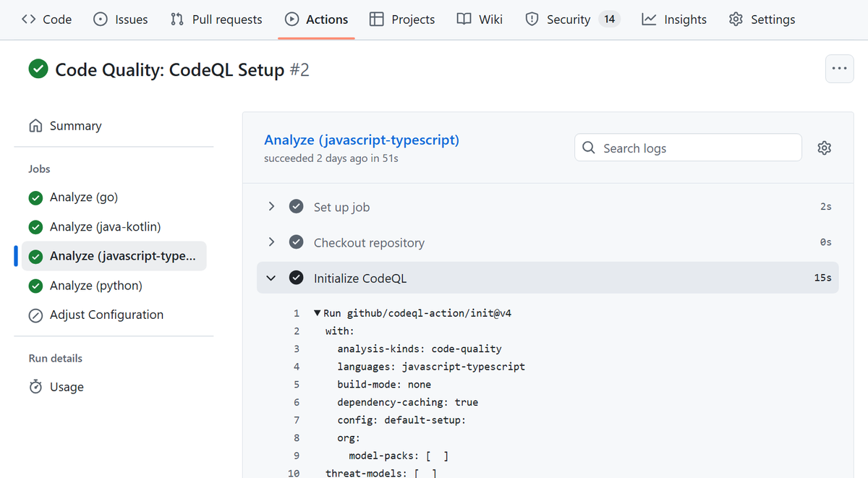The height and width of the screenshot is (478, 868).
Task: Click the Security shield icon
Action: coord(532,20)
